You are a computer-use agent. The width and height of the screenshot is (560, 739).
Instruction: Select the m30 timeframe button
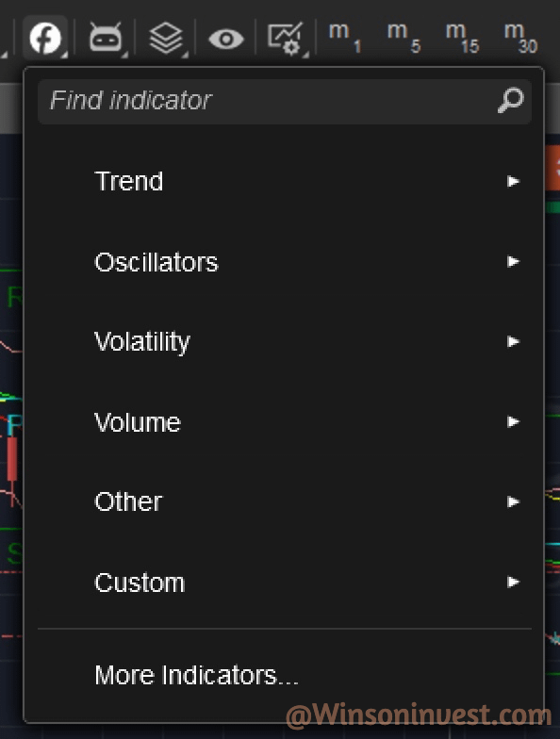coord(520,38)
